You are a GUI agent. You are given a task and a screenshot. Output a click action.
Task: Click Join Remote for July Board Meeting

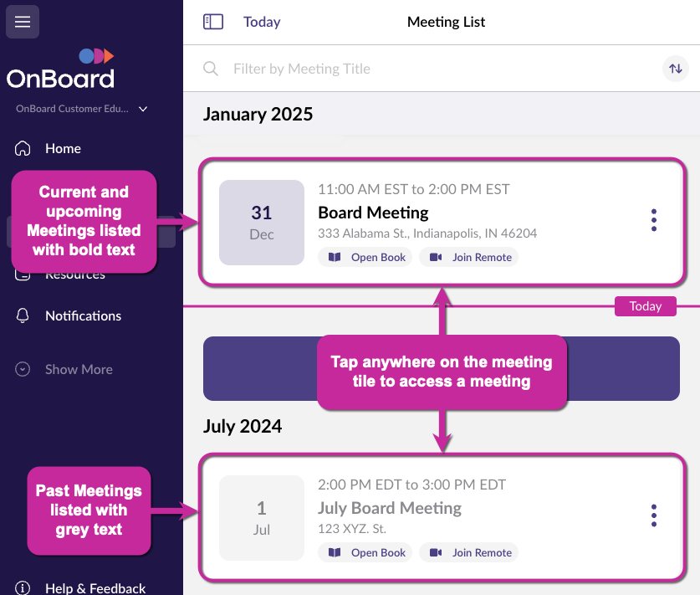(470, 552)
